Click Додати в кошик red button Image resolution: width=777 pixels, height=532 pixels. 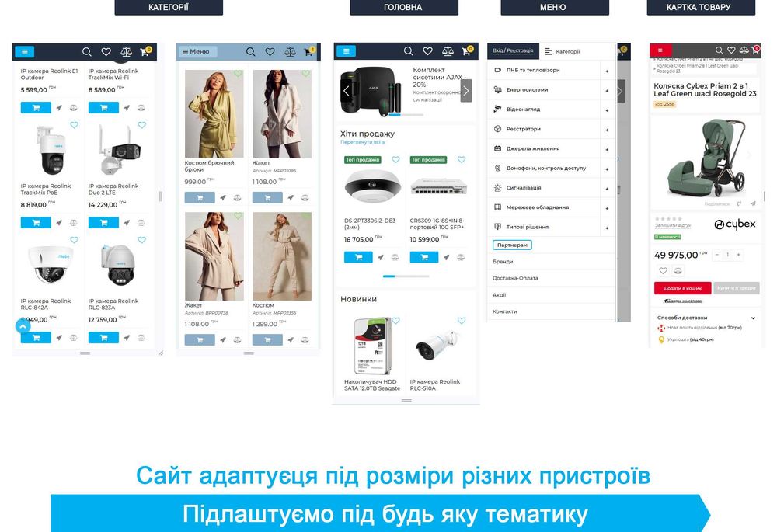click(683, 288)
